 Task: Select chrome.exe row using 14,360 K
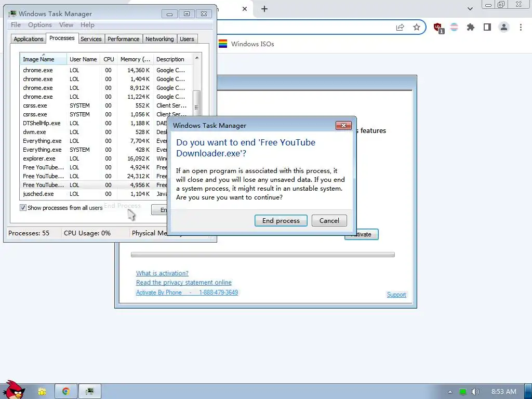coord(106,70)
